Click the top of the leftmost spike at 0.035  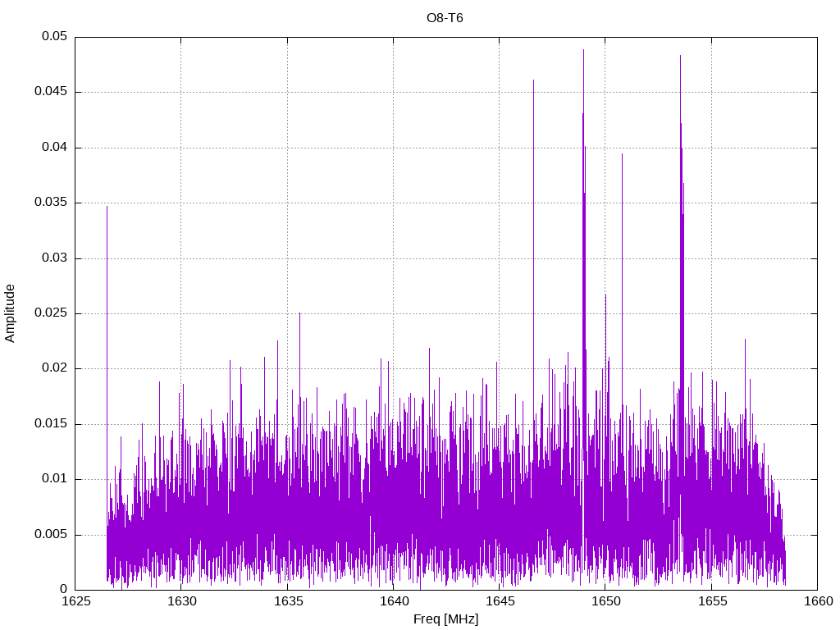(107, 207)
